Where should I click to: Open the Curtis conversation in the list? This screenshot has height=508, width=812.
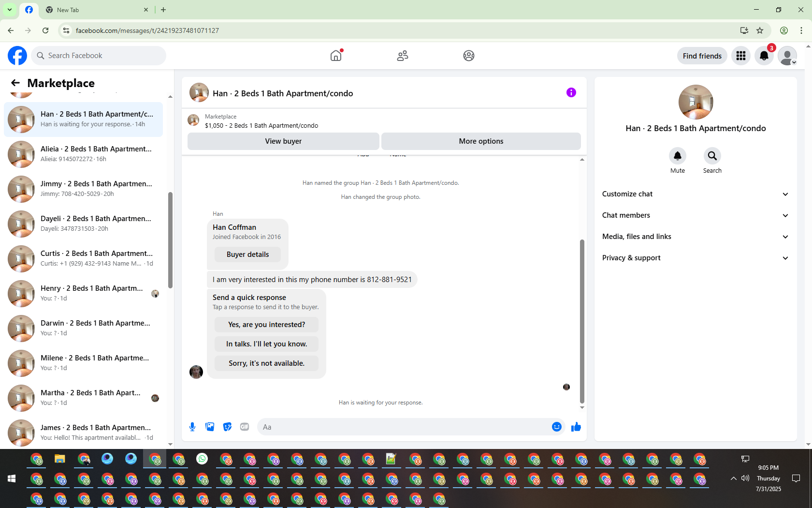coord(84,259)
